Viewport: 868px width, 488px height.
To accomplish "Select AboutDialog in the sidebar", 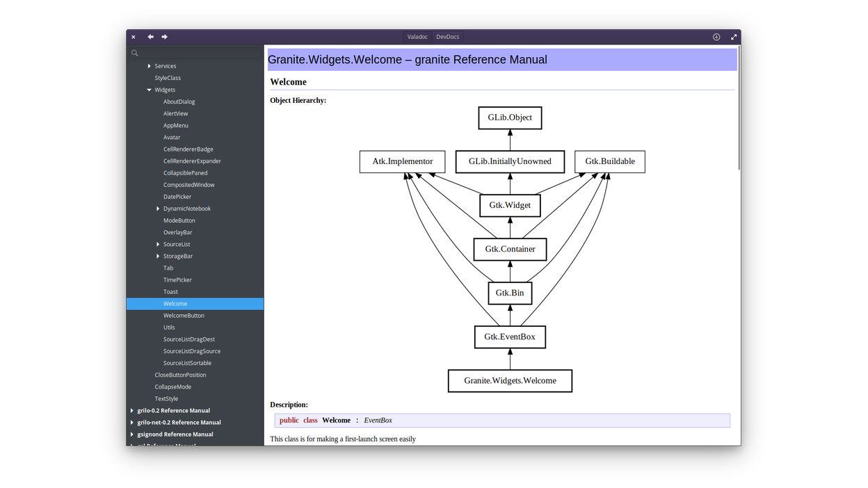I will coord(179,102).
